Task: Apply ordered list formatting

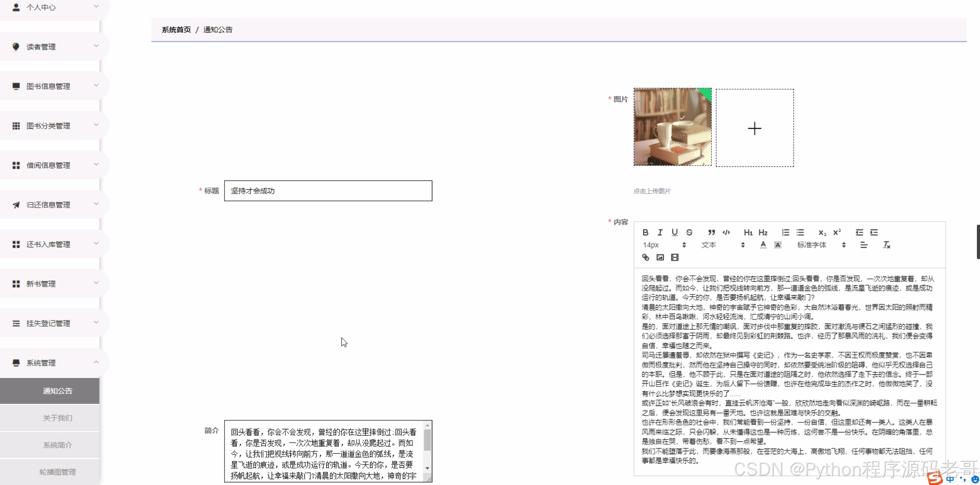Action: click(785, 232)
